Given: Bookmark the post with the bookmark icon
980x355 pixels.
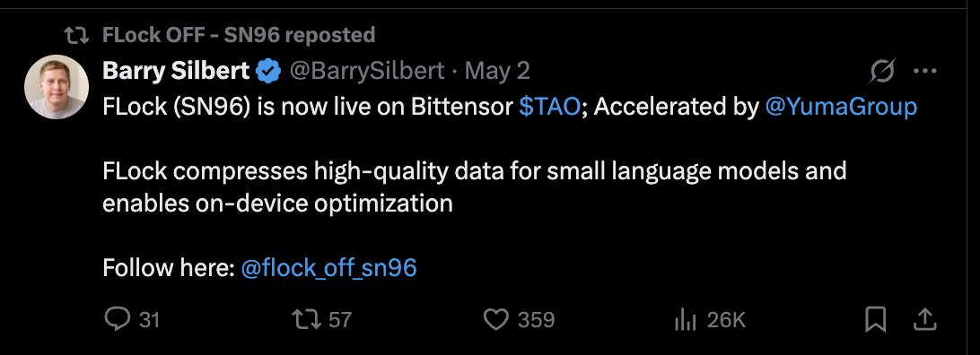Looking at the screenshot, I should tap(876, 320).
